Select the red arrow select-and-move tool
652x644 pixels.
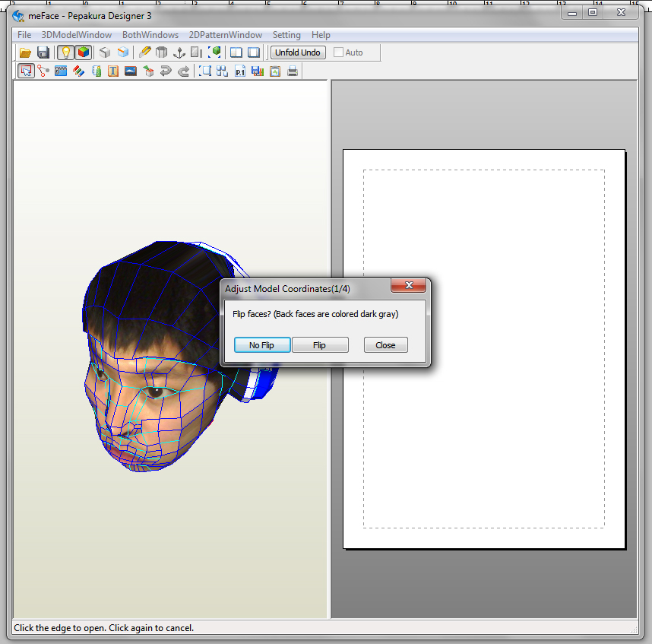coord(26,71)
